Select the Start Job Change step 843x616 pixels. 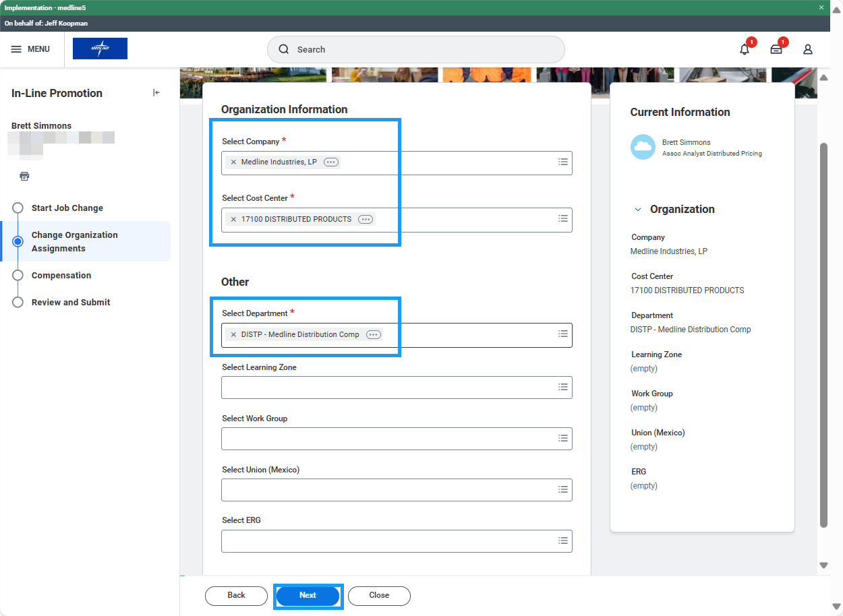67,208
